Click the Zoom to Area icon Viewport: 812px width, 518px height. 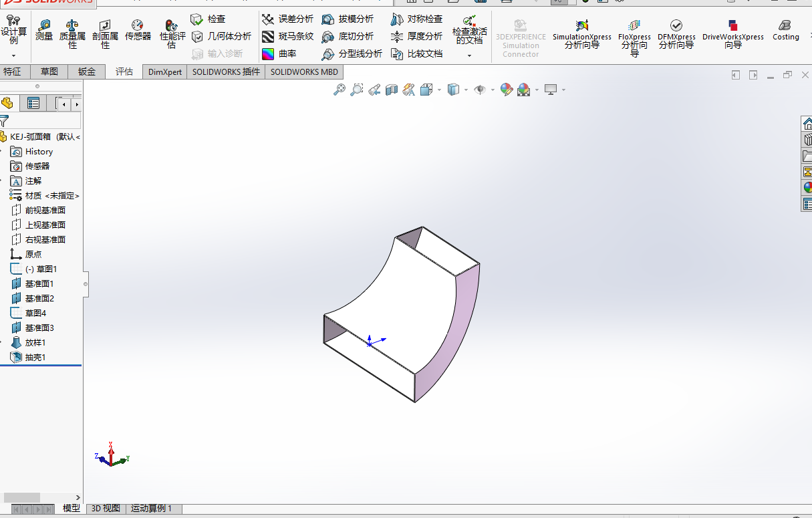point(357,90)
